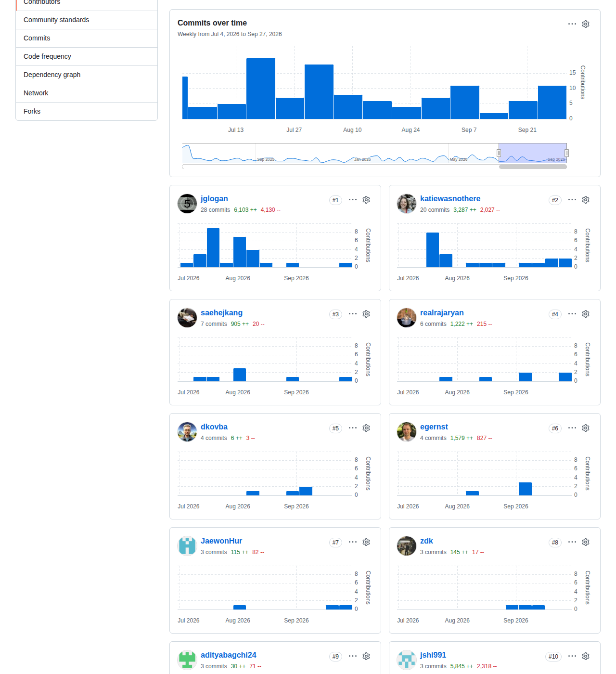Open Community standards in sidebar

(x=87, y=20)
